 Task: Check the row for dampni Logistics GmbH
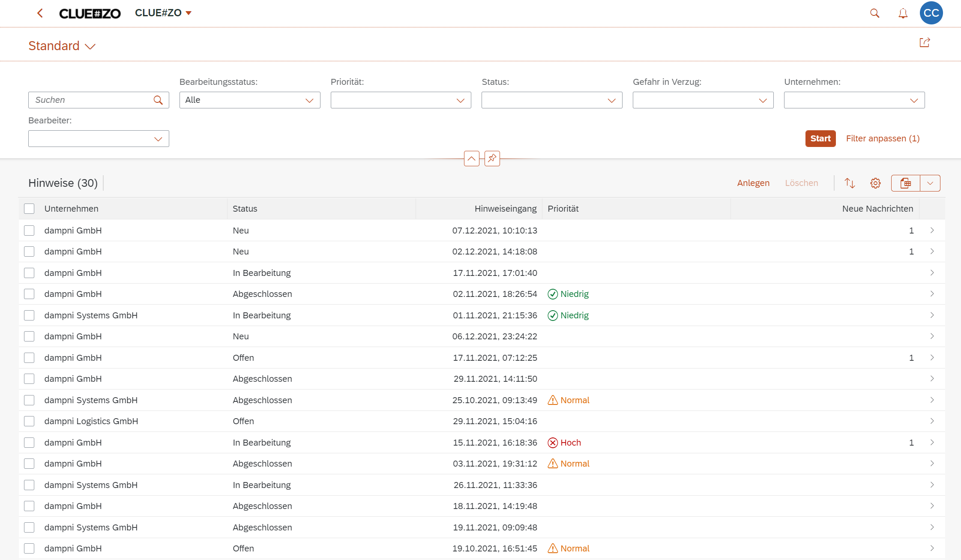tap(29, 421)
